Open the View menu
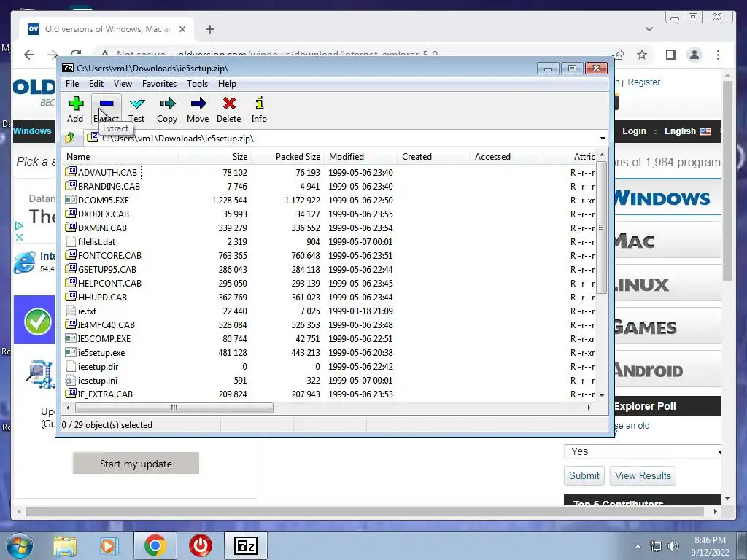The image size is (747, 560). (123, 84)
